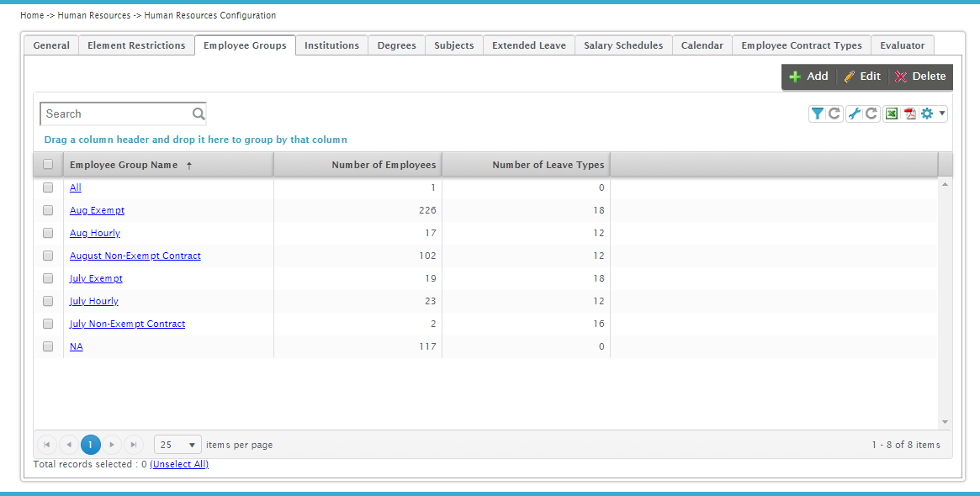Open the July Exempt group link
Screen dimensions: 980x496
(x=96, y=278)
